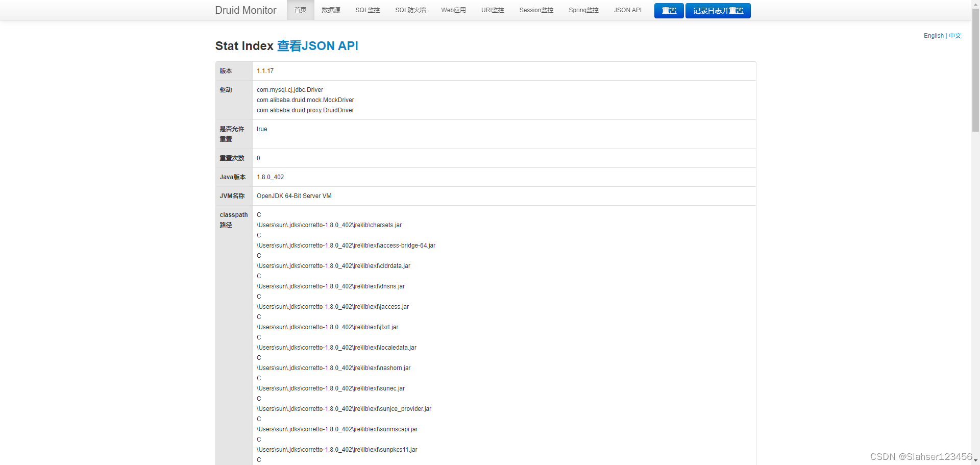The height and width of the screenshot is (465, 980).
Task: Return to the 首页 tab
Action: pos(300,10)
